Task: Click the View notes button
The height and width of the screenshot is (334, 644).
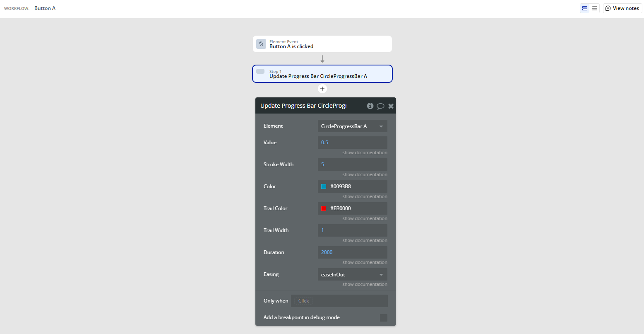Action: [x=622, y=8]
